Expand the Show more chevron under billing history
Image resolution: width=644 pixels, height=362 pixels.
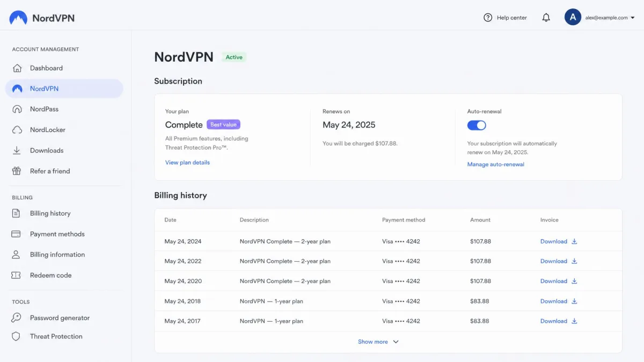pyautogui.click(x=396, y=342)
